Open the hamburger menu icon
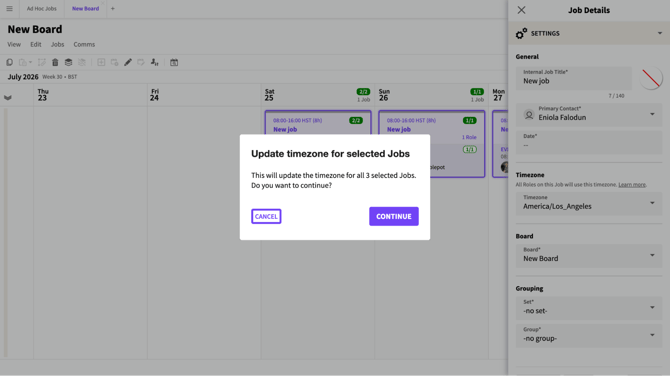Image resolution: width=670 pixels, height=376 pixels. click(9, 9)
